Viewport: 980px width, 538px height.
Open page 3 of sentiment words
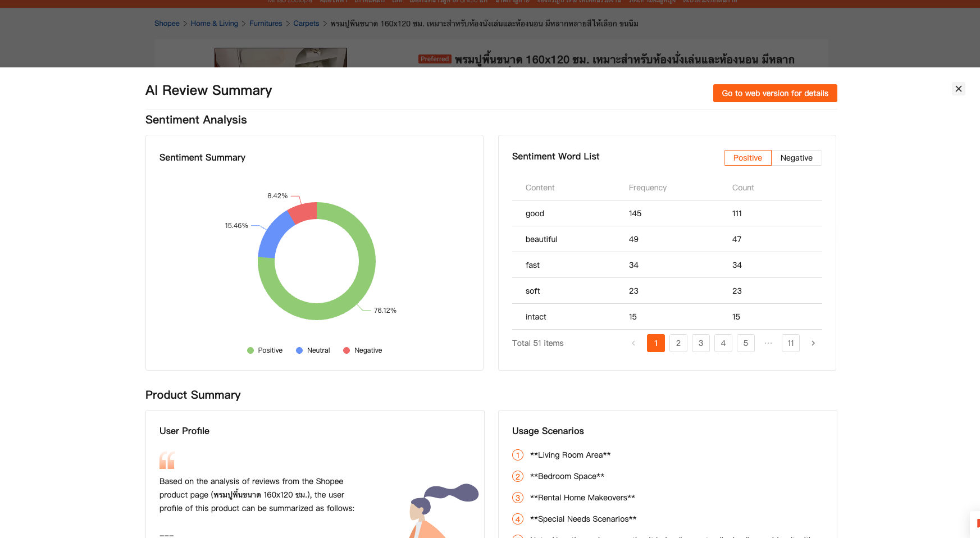point(700,343)
